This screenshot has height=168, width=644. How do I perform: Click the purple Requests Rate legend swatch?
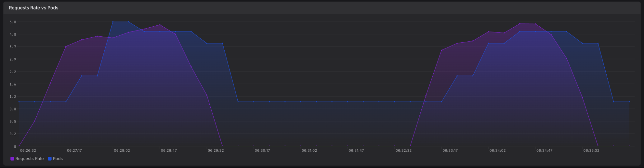point(12,159)
